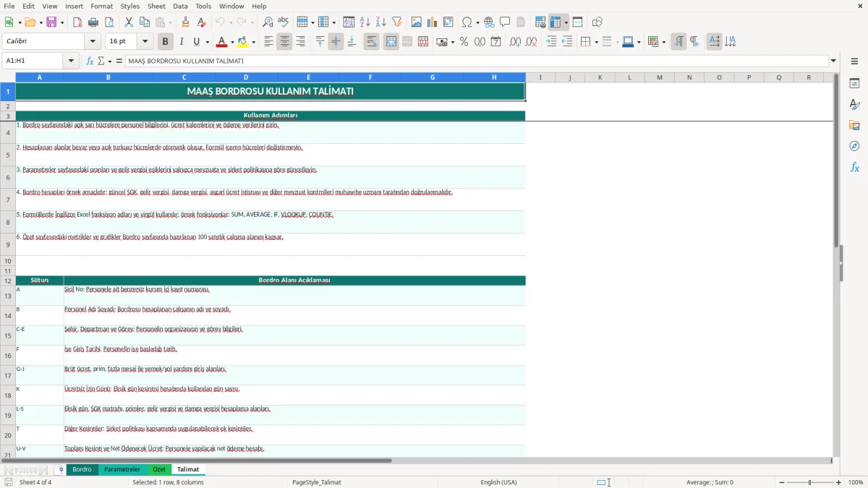Open sidebar Navigator compass icon
The width and height of the screenshot is (868, 488).
[854, 146]
